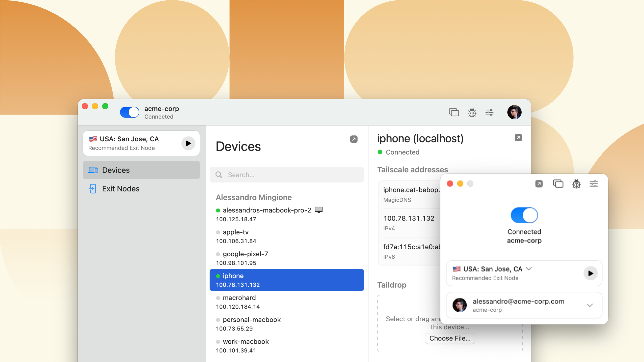Click the bug icon in mini window

[576, 184]
